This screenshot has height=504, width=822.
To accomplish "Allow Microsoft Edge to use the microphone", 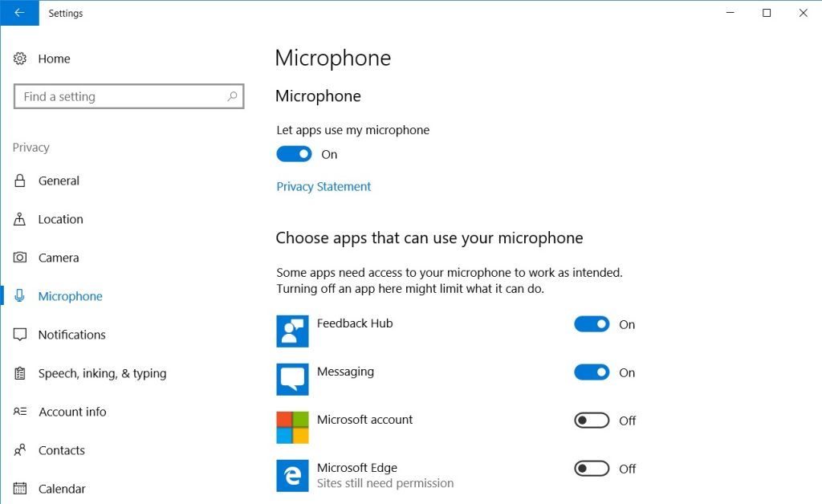I will (591, 469).
